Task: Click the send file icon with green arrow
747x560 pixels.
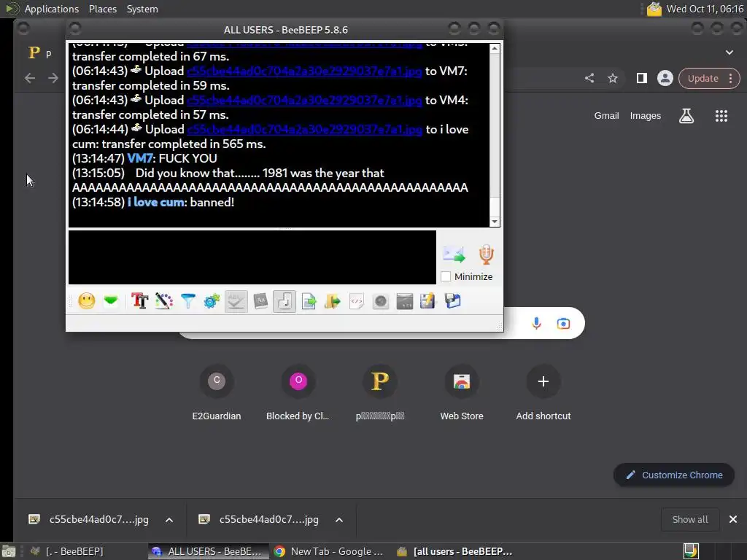Action: tap(309, 301)
